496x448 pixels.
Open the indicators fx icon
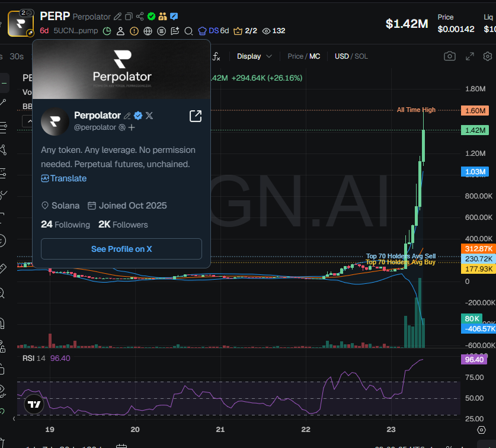tap(216, 56)
